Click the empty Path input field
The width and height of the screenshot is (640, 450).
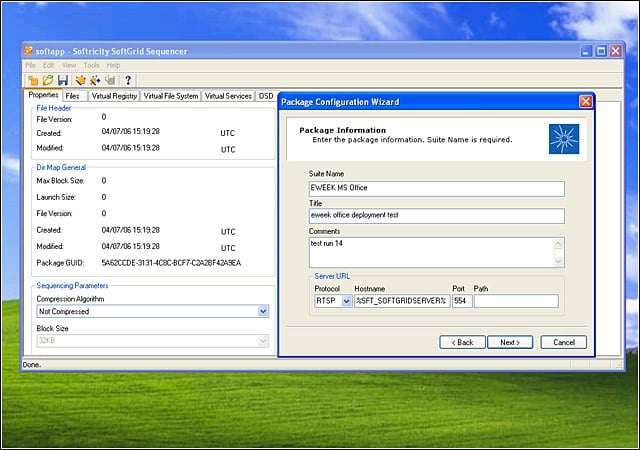coord(516,301)
